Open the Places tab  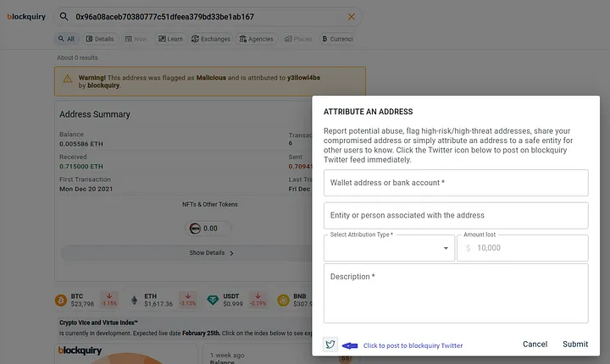298,39
